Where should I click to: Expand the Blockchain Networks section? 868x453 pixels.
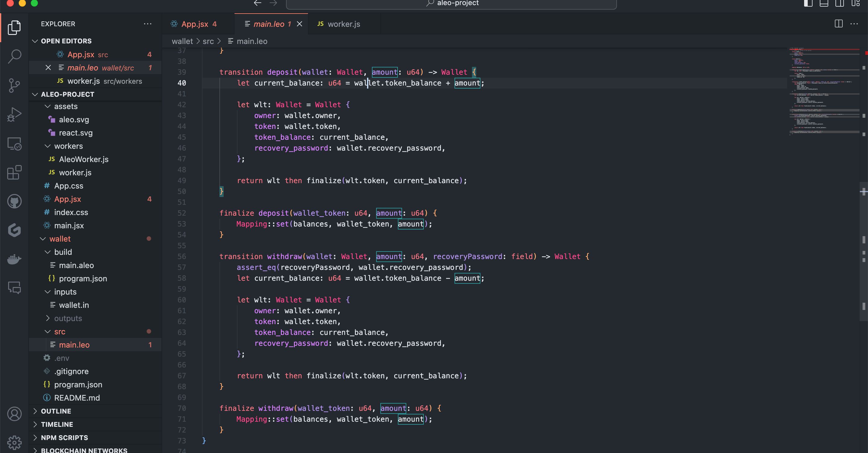coord(95,450)
